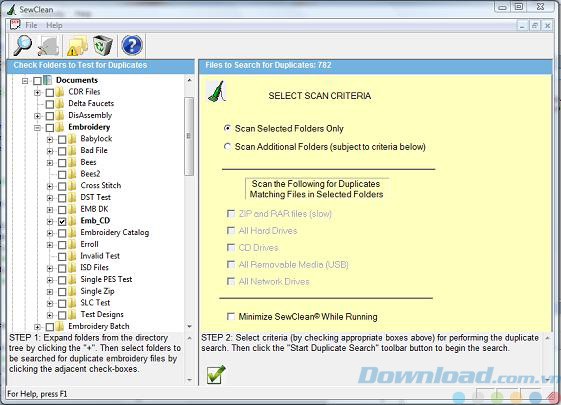Click the folder tree scrollbar thumb

pyautogui.click(x=189, y=136)
